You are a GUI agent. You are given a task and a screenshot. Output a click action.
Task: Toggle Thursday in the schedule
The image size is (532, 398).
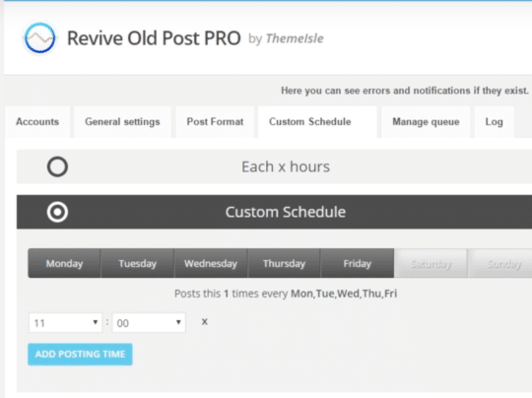(x=284, y=263)
